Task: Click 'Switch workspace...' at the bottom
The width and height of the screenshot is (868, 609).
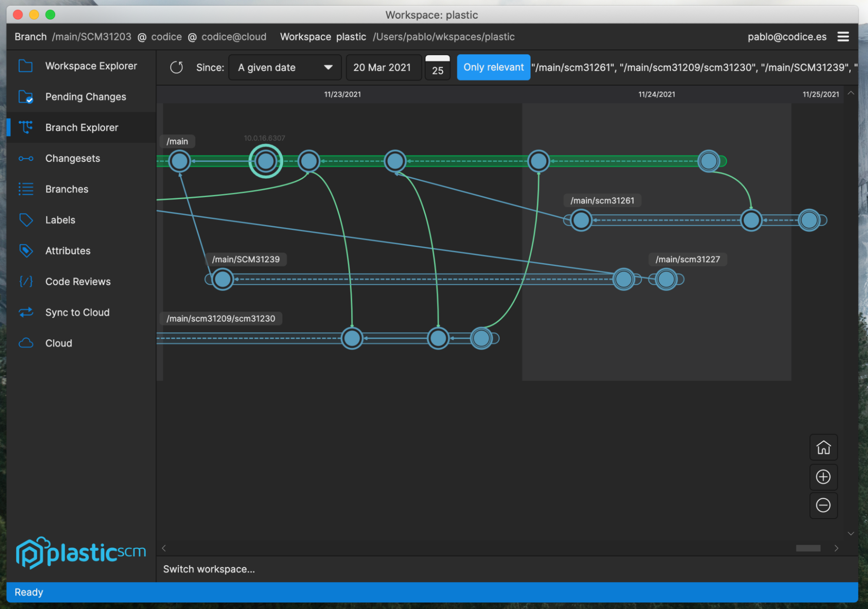Action: point(209,569)
